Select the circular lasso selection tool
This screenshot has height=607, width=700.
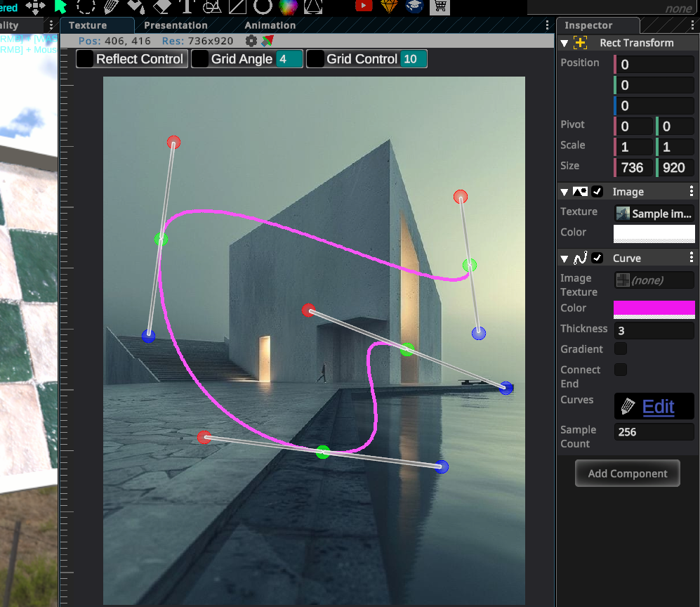pos(86,6)
